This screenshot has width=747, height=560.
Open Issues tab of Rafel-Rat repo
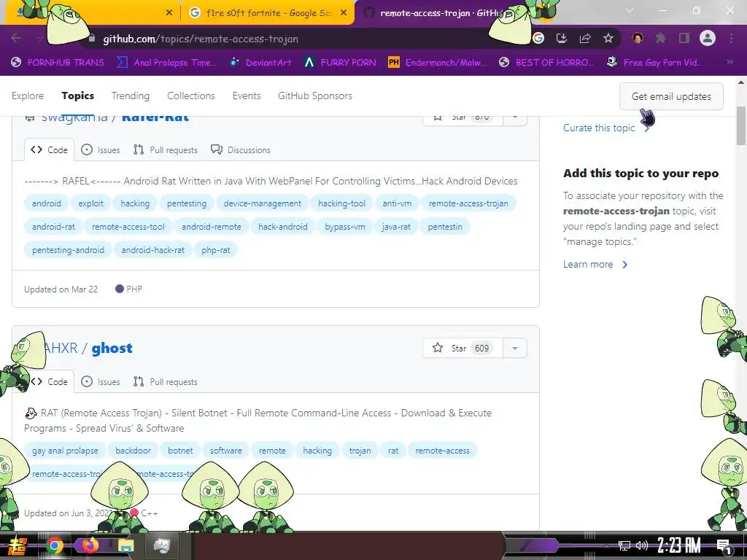101,150
